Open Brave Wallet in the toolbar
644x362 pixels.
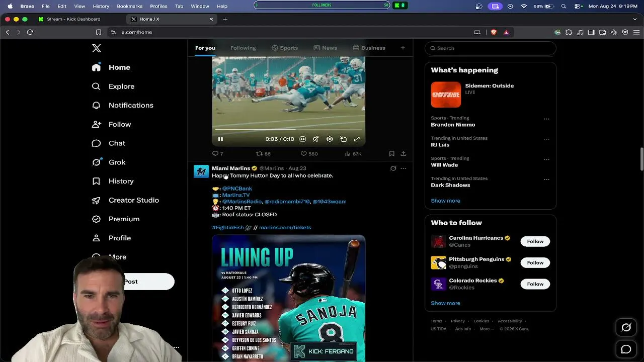tap(602, 32)
